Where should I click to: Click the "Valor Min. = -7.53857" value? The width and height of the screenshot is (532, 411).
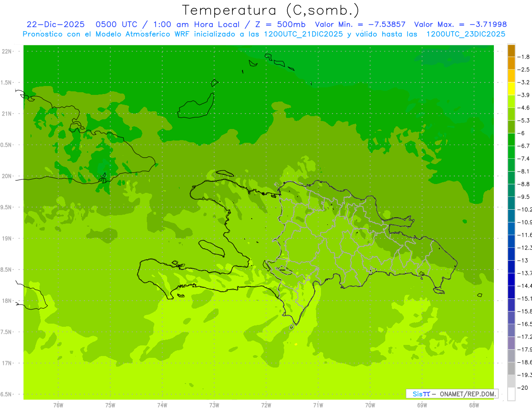click(x=360, y=24)
